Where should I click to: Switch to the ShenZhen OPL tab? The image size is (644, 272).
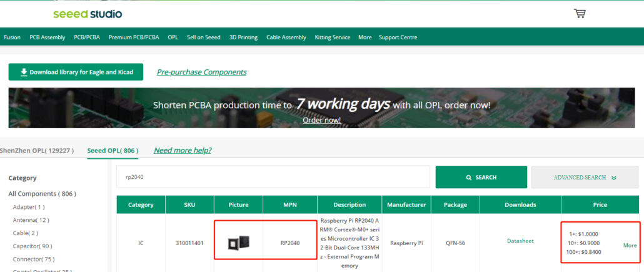pos(36,151)
